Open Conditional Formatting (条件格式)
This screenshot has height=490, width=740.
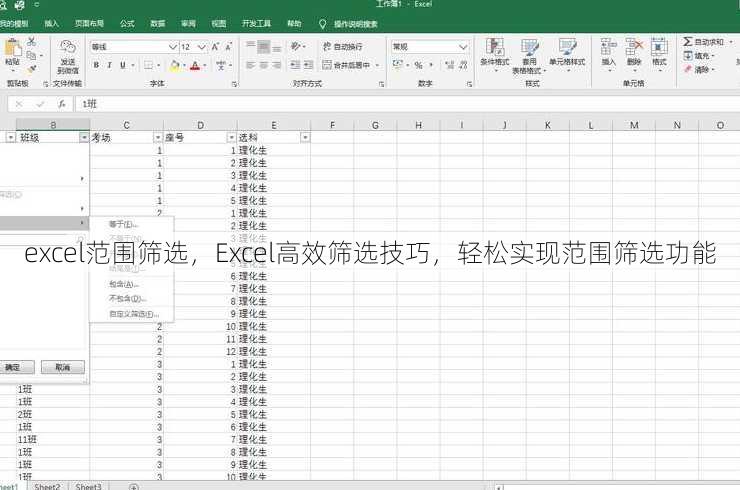pyautogui.click(x=495, y=56)
